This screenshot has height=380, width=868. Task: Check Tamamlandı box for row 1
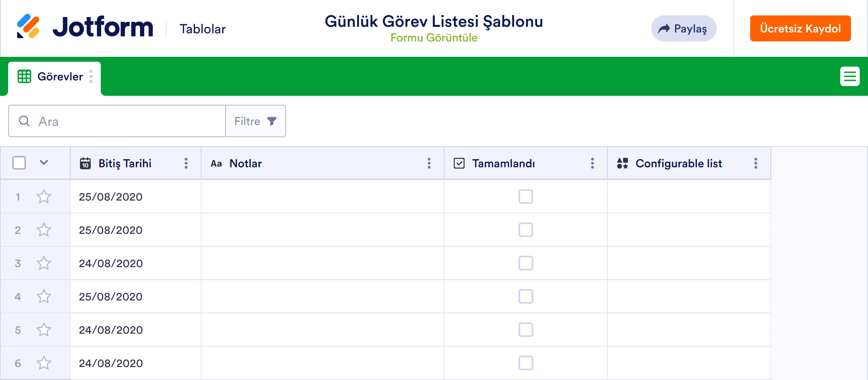click(x=525, y=197)
